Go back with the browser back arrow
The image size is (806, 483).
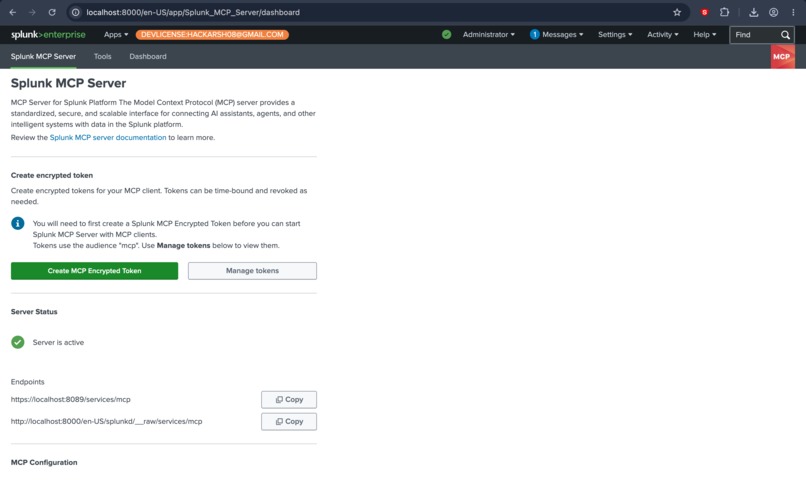tap(13, 12)
